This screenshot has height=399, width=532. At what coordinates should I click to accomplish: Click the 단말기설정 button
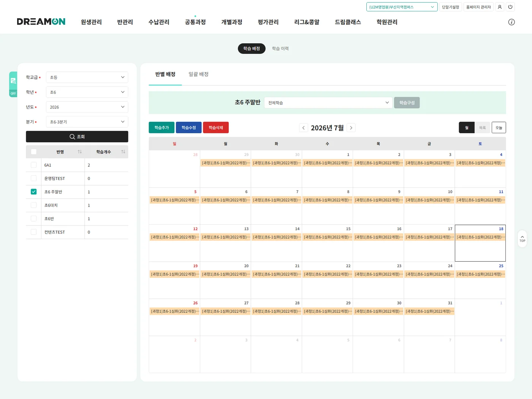click(x=450, y=7)
